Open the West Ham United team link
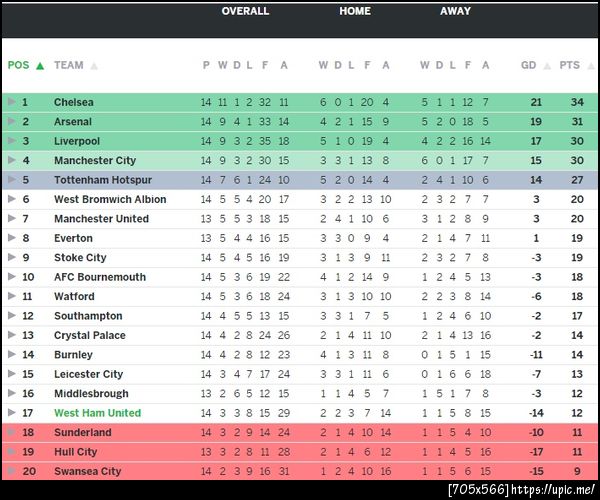600x500 pixels. tap(97, 413)
